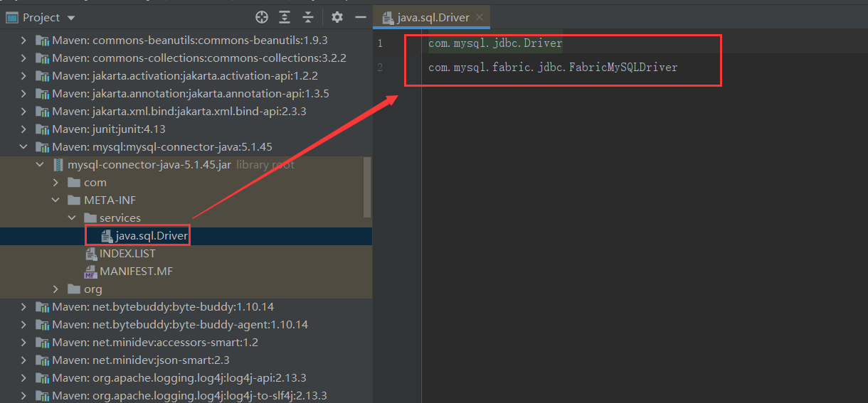Click line number 1 in gutter
This screenshot has height=403, width=868.
point(380,43)
